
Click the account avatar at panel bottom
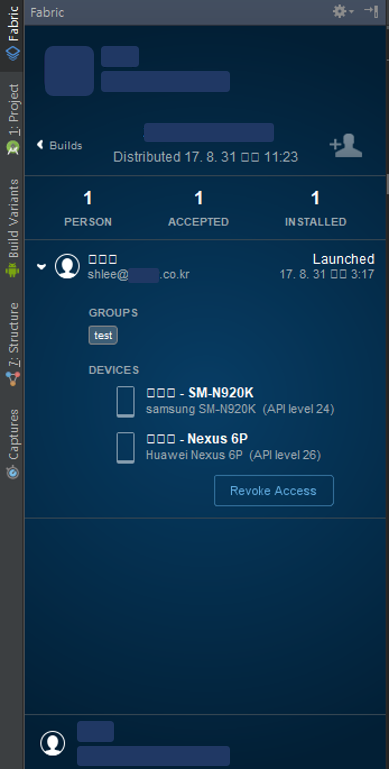[52, 743]
